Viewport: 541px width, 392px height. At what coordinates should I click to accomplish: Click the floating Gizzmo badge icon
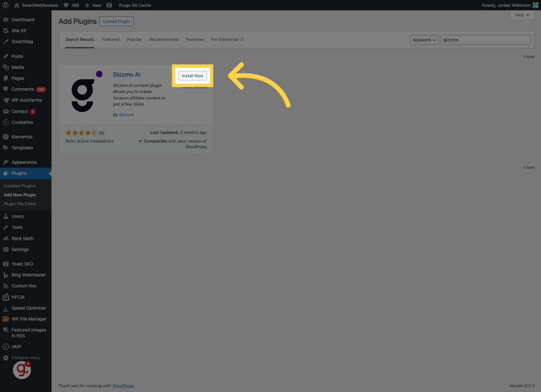tap(22, 370)
